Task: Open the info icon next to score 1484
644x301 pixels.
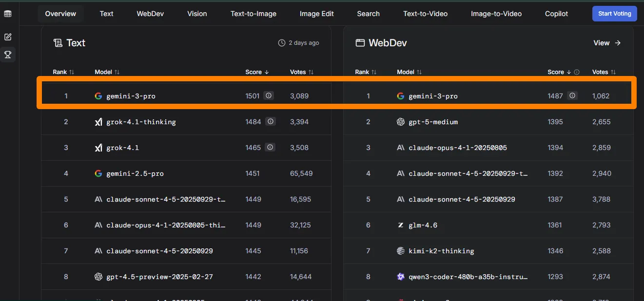Action: coord(271,121)
